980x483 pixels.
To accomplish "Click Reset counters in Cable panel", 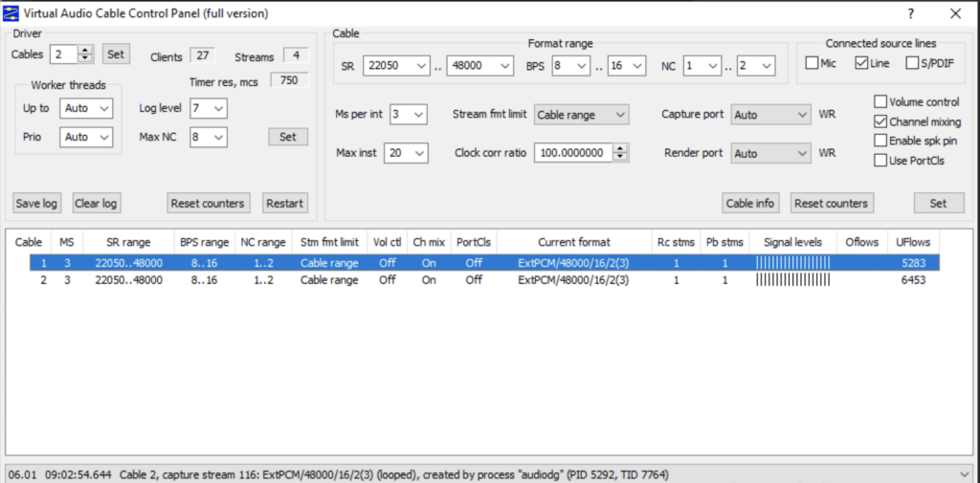I will tap(832, 203).
